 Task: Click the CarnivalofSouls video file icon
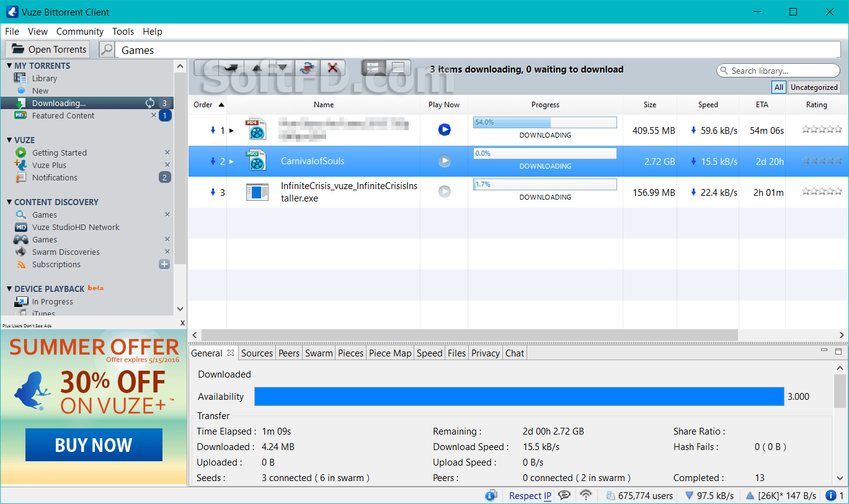pos(256,161)
